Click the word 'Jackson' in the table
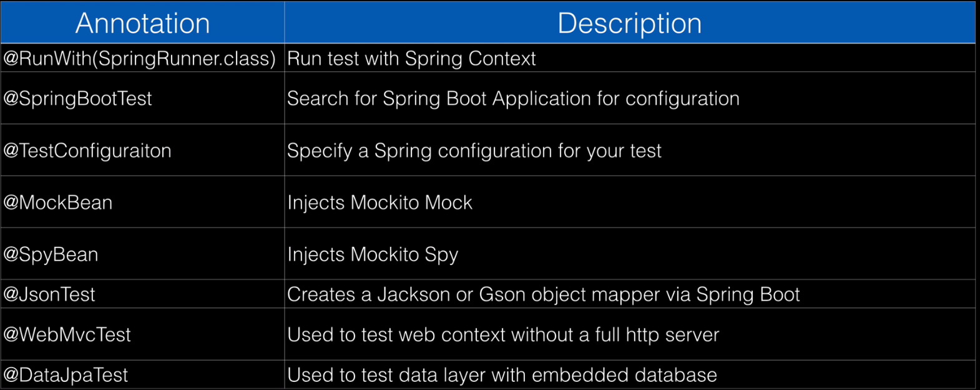The height and width of the screenshot is (390, 980). pyautogui.click(x=413, y=294)
